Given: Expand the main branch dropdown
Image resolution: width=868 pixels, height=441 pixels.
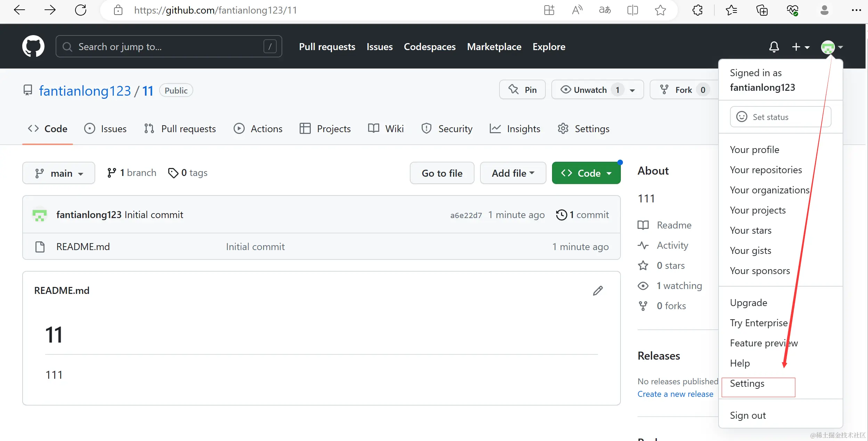Looking at the screenshot, I should (59, 173).
